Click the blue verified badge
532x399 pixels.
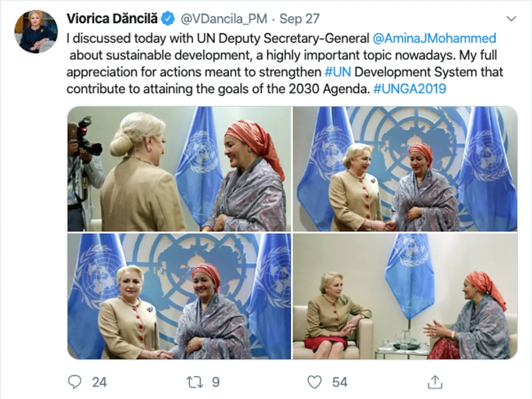(168, 19)
